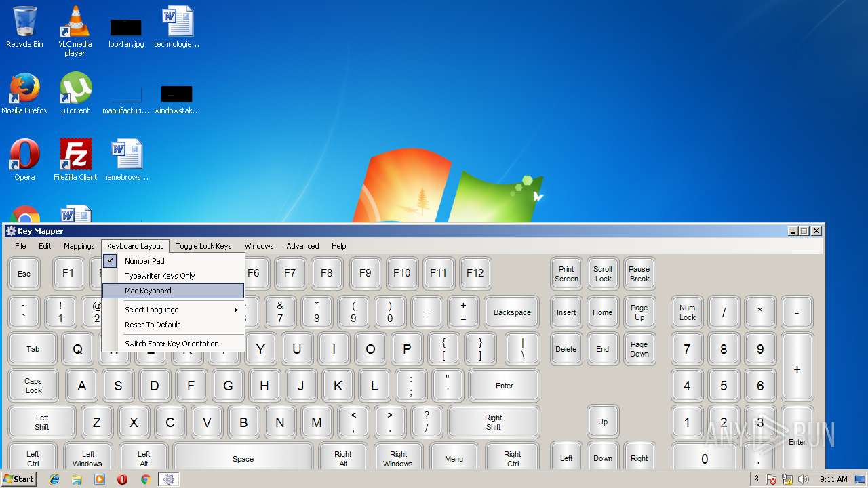Viewport: 868px width, 488px height.
Task: Toggle the Number Pad menu option
Action: [173, 261]
